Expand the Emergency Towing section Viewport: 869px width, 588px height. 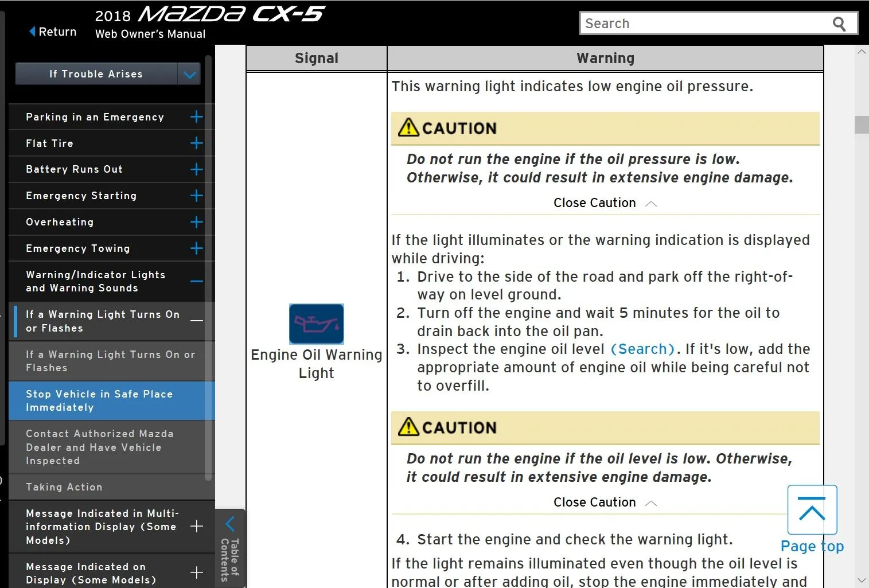(x=196, y=248)
